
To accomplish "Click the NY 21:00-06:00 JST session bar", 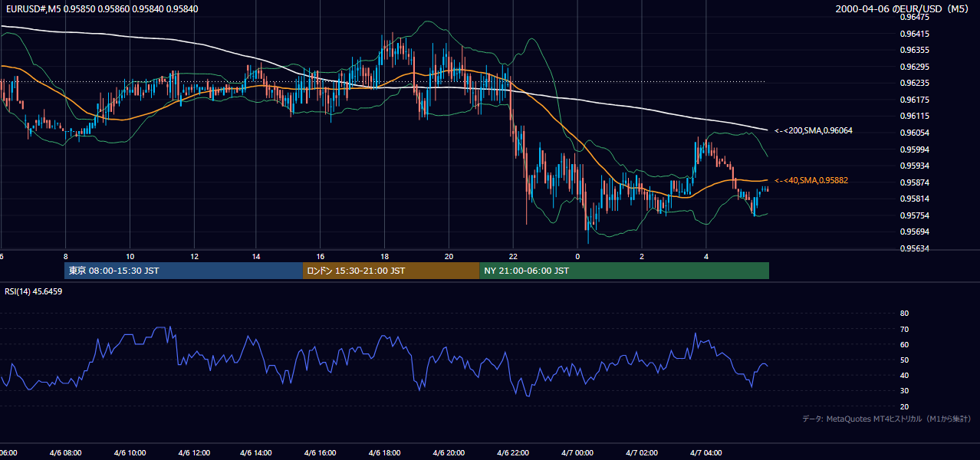I will (x=624, y=271).
